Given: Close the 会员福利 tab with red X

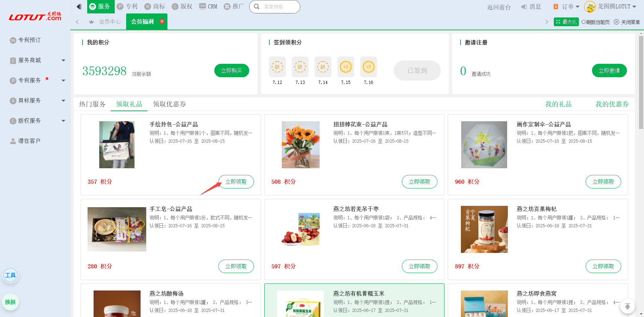Looking at the screenshot, I should pyautogui.click(x=162, y=21).
